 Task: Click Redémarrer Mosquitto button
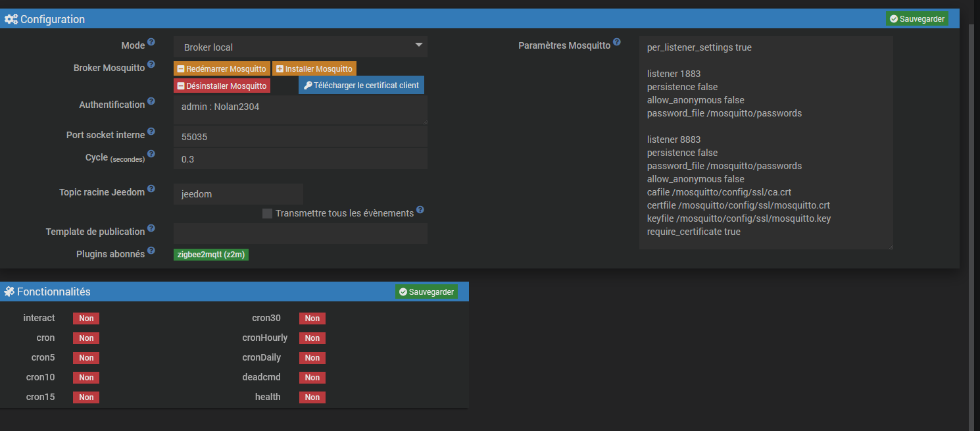pos(222,68)
